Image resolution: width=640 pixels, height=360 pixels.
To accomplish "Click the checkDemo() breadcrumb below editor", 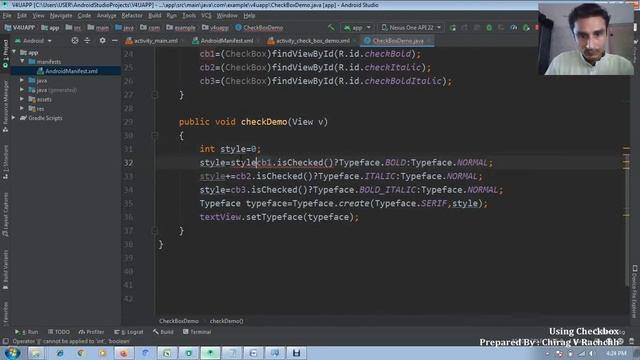I will (x=227, y=321).
